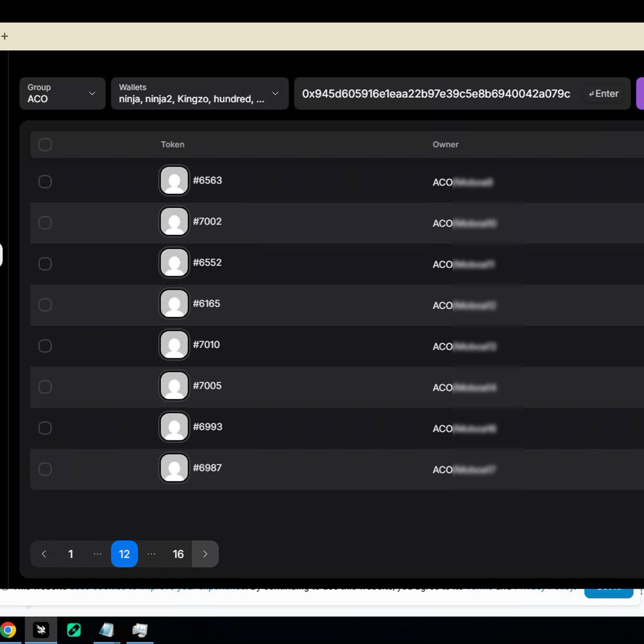Click the token label #7010
The height and width of the screenshot is (644, 644).
pos(207,345)
